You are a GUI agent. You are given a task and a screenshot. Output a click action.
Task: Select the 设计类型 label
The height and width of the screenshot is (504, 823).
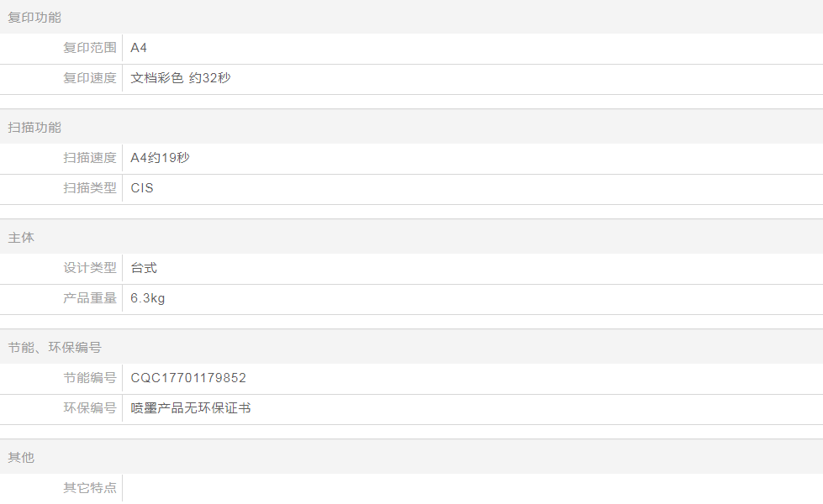[x=90, y=268]
